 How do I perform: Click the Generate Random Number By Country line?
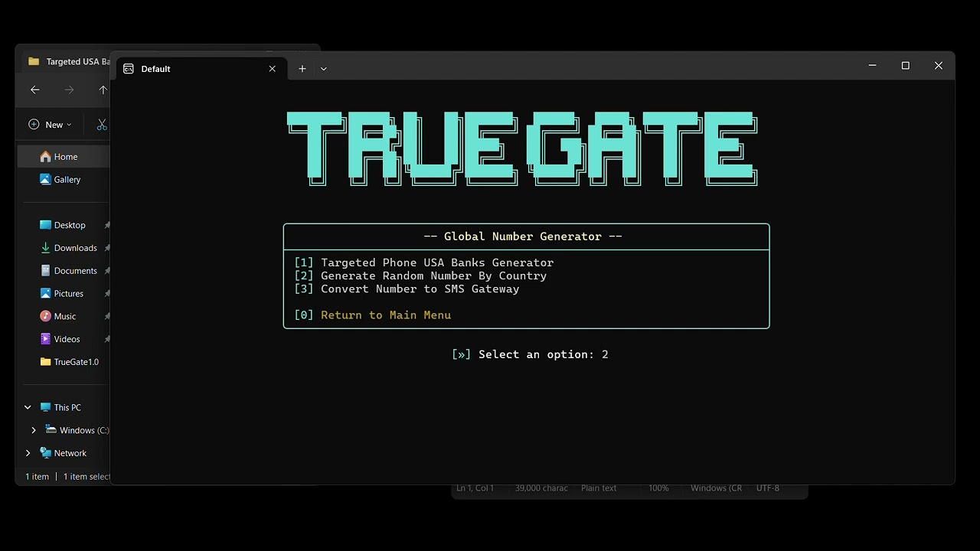click(x=420, y=275)
